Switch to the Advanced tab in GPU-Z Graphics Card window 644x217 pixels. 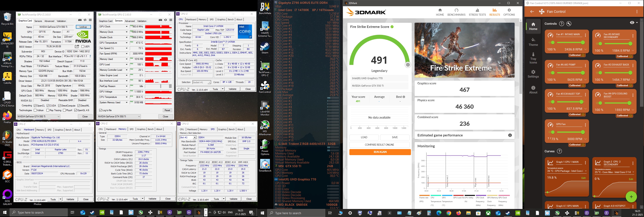49,21
